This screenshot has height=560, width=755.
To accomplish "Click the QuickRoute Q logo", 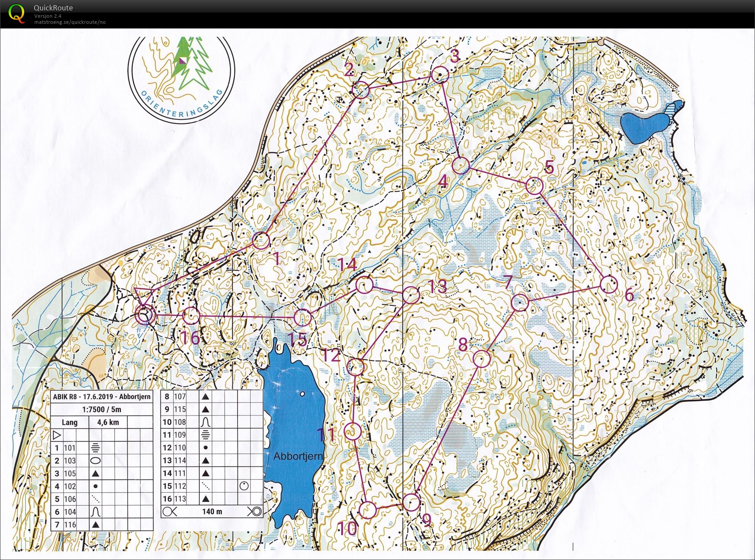I will coord(17,13).
